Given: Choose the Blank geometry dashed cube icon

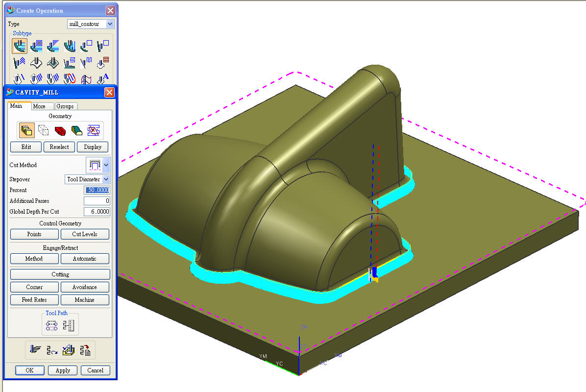Looking at the screenshot, I should pyautogui.click(x=43, y=130).
